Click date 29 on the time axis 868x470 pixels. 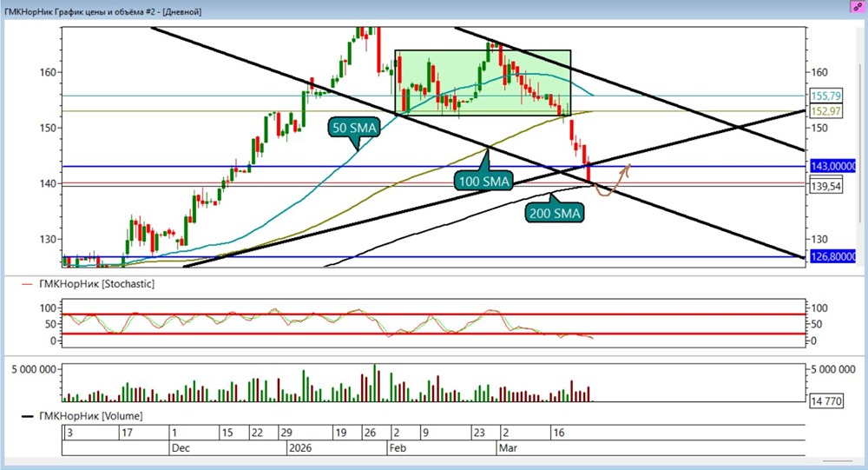(286, 433)
